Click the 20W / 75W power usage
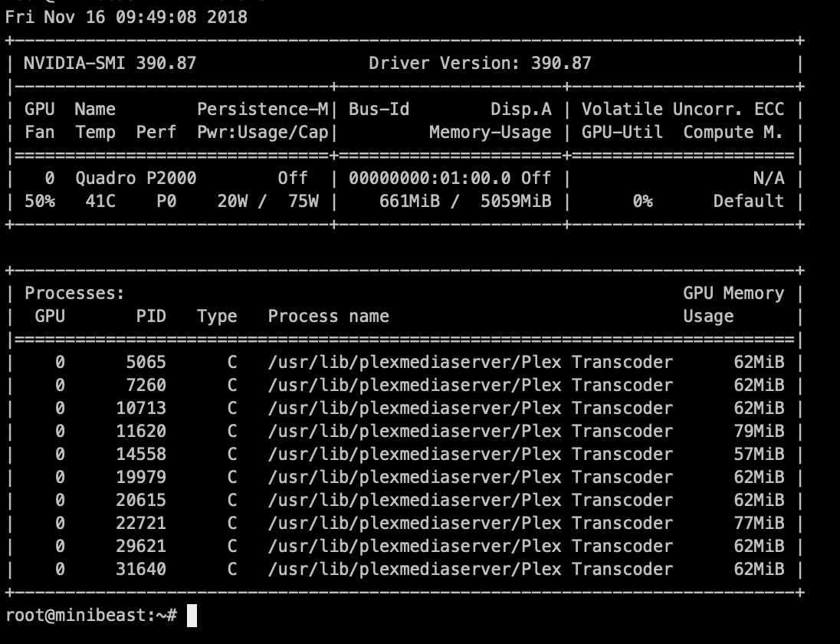Screen dimensions: 840x644 click(x=267, y=201)
